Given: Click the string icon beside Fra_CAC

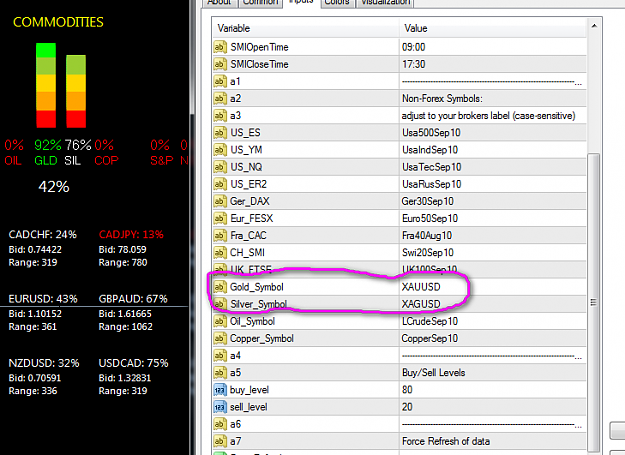Looking at the screenshot, I should pos(220,235).
